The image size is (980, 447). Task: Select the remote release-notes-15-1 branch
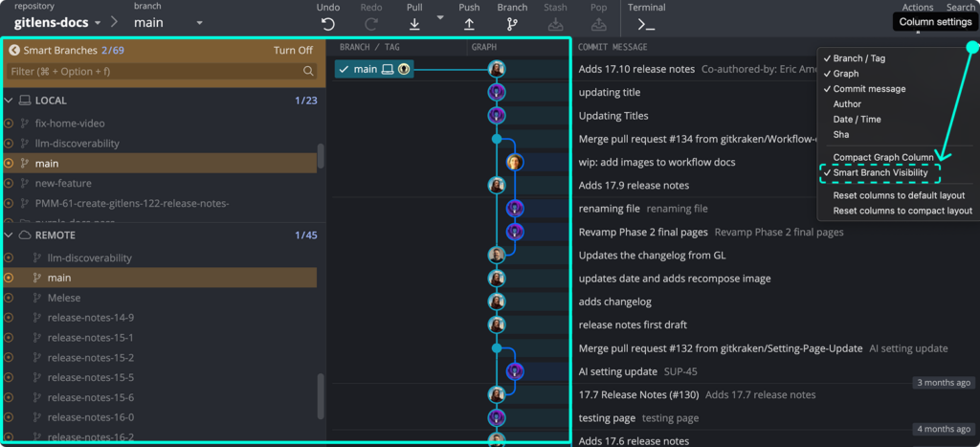coord(90,338)
